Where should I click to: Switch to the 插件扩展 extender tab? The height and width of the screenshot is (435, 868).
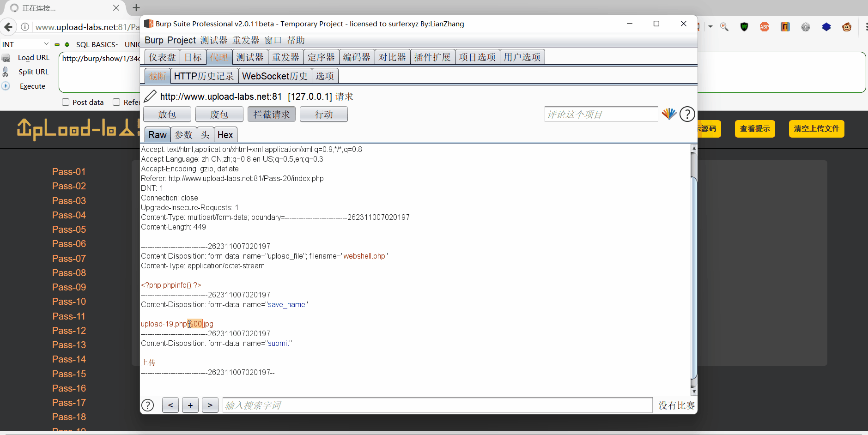pos(432,57)
